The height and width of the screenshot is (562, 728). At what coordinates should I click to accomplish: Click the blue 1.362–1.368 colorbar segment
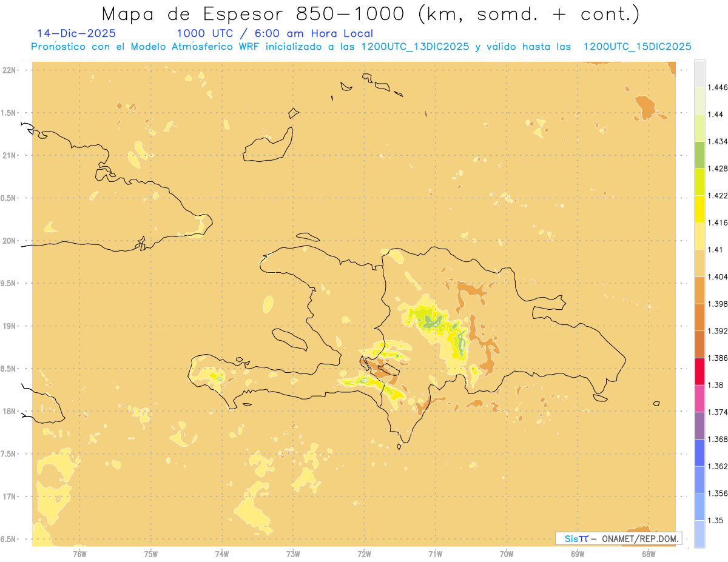(x=699, y=452)
